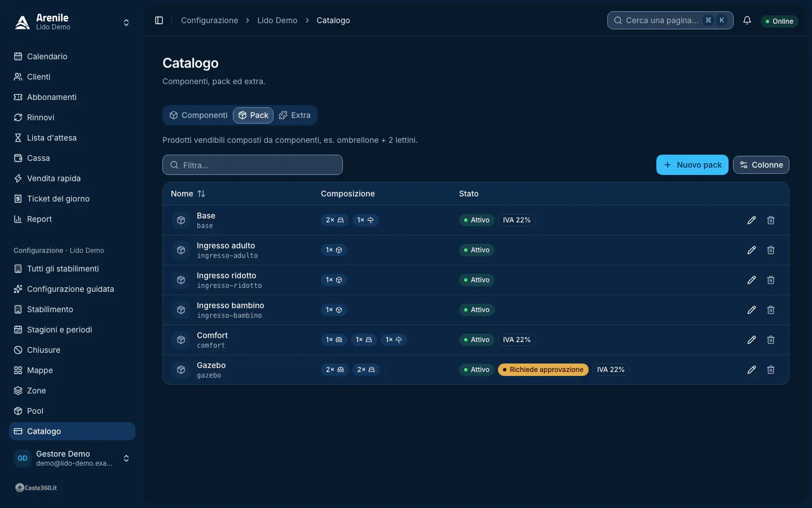Open the notifications bell
This screenshot has height=508, width=812.
coord(747,20)
